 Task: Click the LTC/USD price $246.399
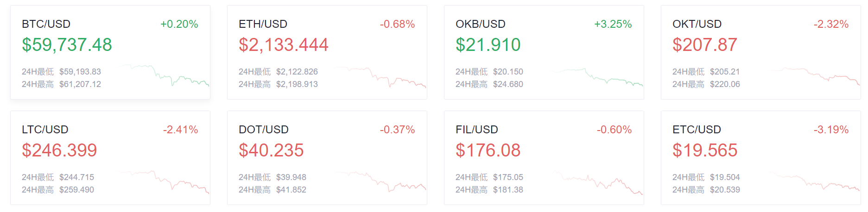tap(59, 150)
